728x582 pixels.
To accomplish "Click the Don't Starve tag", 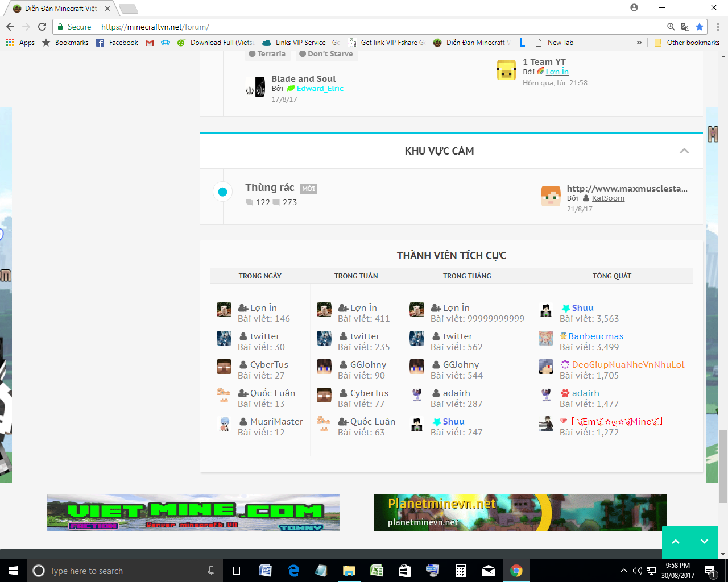I will (x=326, y=54).
